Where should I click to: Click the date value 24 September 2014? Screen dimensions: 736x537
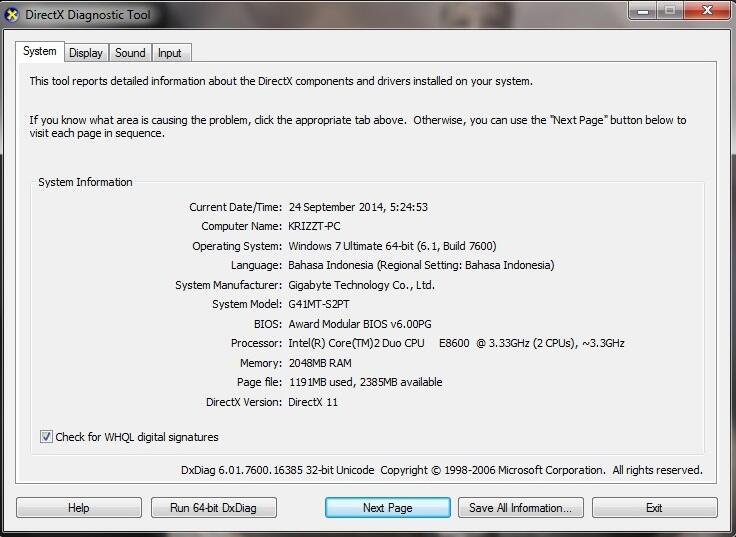click(358, 207)
